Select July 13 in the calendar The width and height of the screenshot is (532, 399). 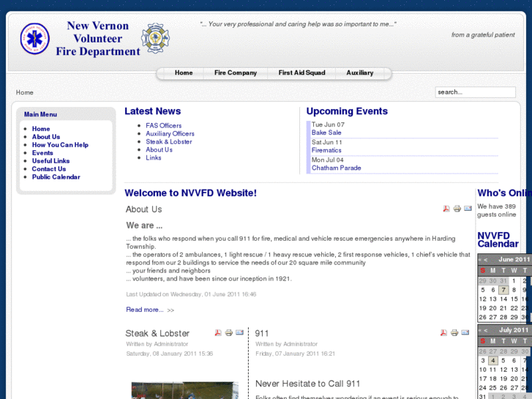pyautogui.click(x=514, y=370)
